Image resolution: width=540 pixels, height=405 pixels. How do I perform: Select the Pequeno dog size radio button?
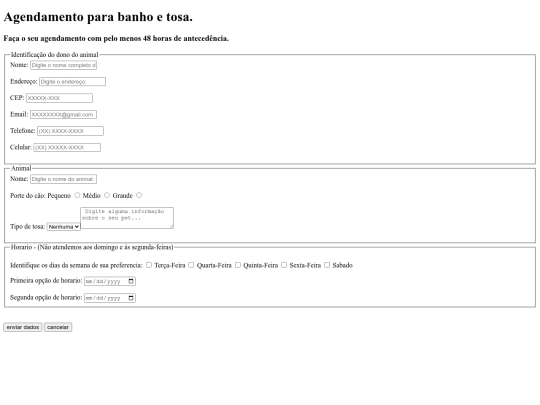tap(77, 195)
